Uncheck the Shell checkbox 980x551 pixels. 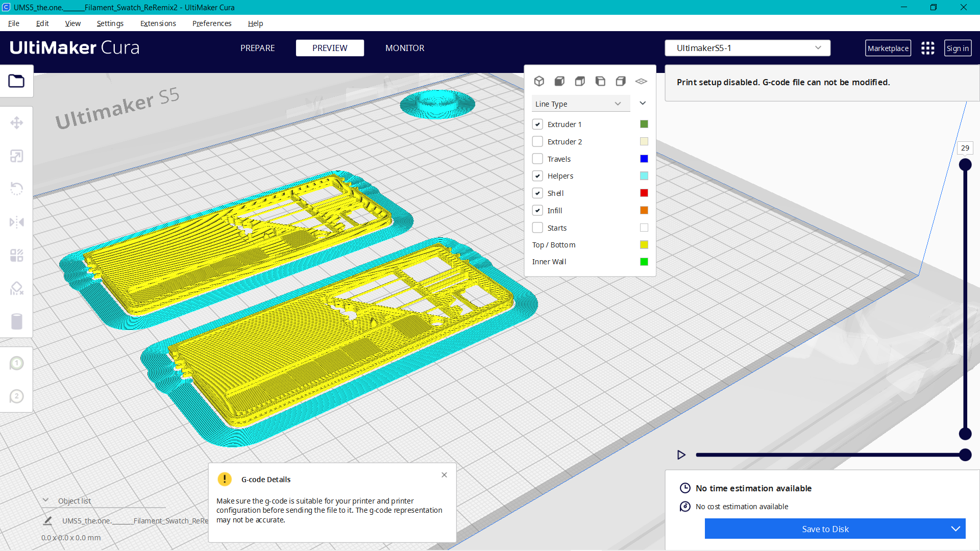click(537, 193)
